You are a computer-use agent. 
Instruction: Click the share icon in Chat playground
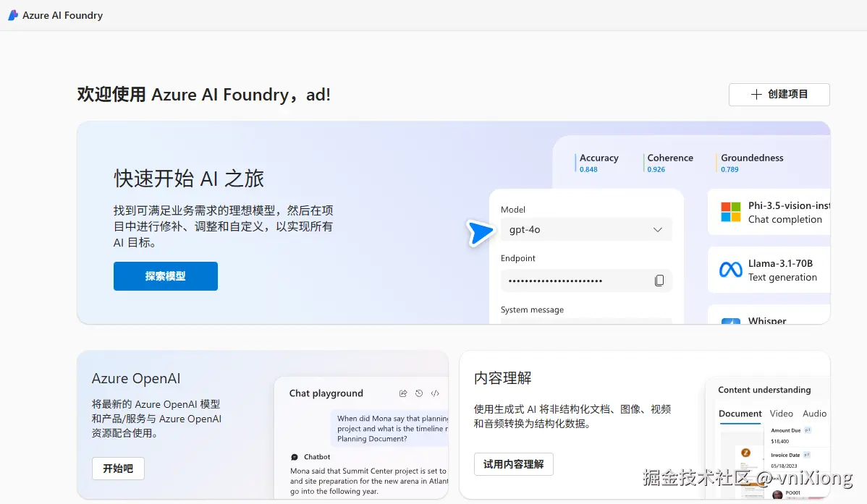point(403,393)
